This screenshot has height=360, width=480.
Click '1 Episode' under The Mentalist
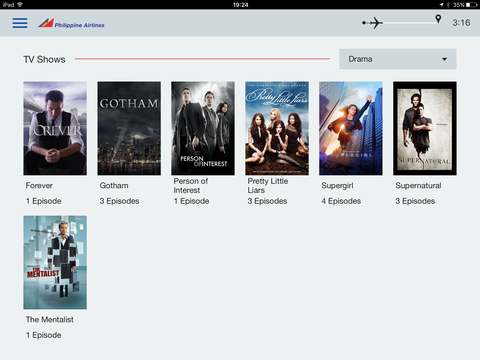44,335
